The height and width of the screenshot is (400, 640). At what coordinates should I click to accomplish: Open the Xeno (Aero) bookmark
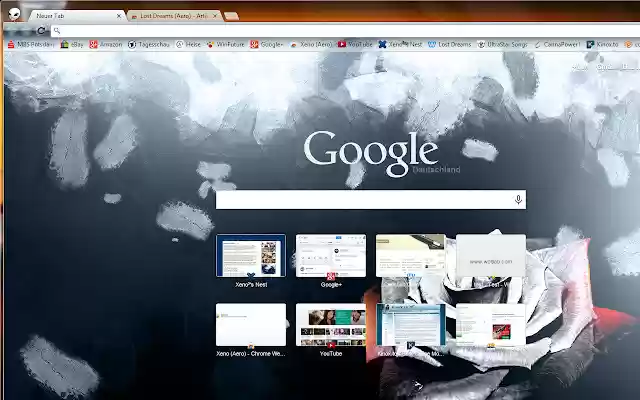(x=311, y=44)
